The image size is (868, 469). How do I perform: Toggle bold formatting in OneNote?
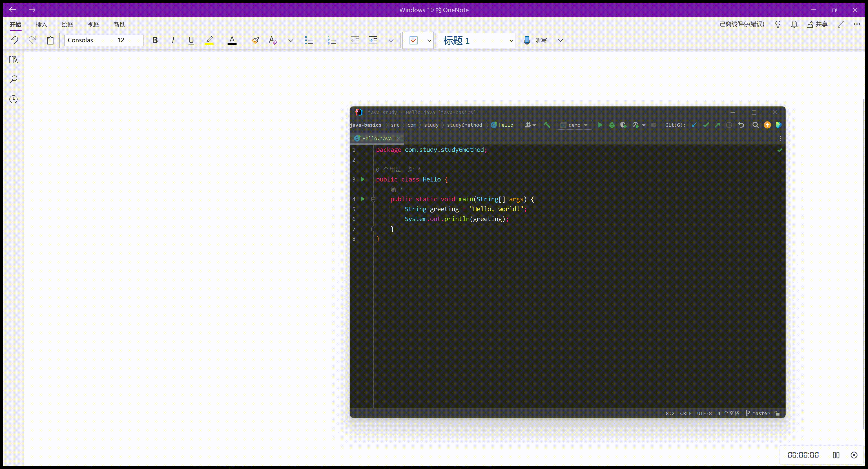pos(155,40)
